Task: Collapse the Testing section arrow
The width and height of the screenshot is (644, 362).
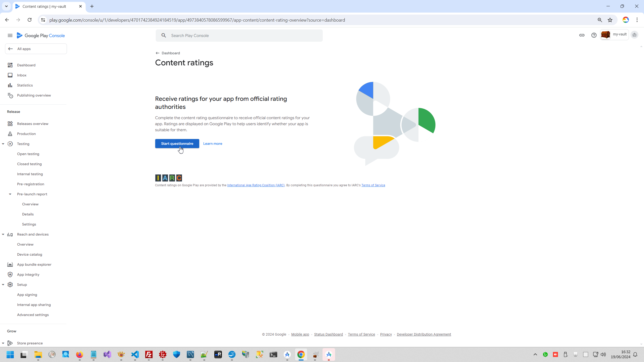Action: (3, 144)
